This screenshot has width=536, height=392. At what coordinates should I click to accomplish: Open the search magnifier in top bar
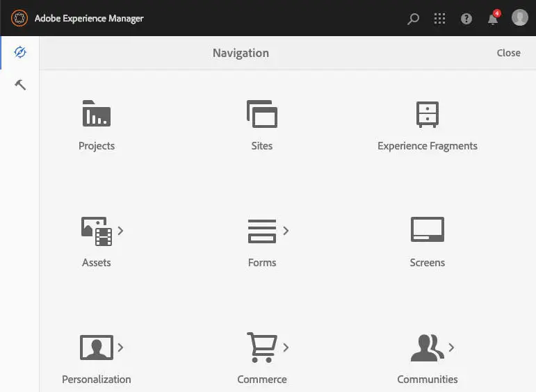point(413,19)
